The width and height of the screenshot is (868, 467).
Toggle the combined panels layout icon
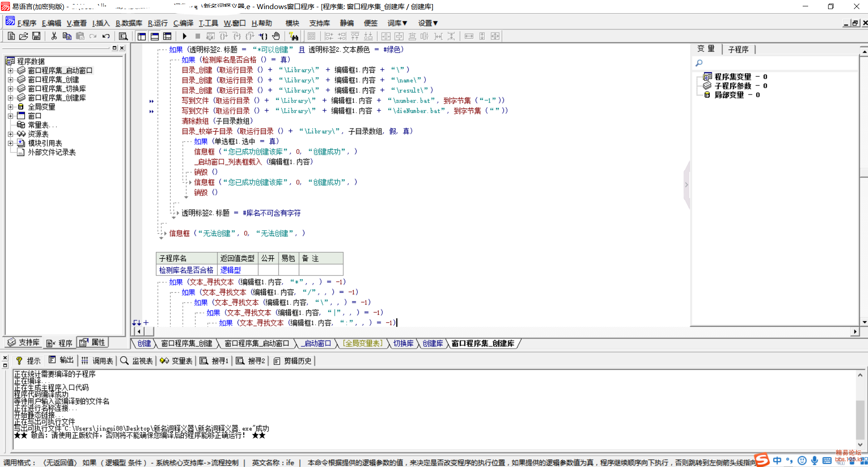167,36
